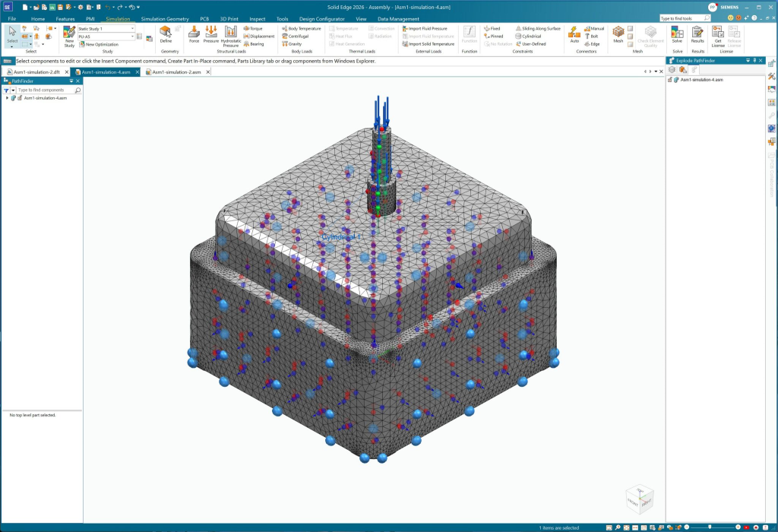Apply a Pressure load

click(211, 34)
